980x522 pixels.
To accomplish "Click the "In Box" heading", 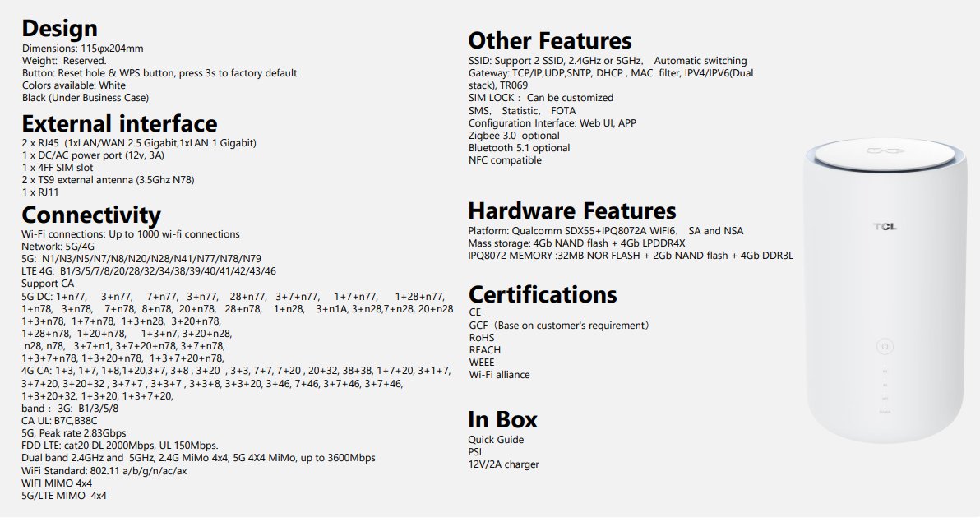I will [x=502, y=419].
